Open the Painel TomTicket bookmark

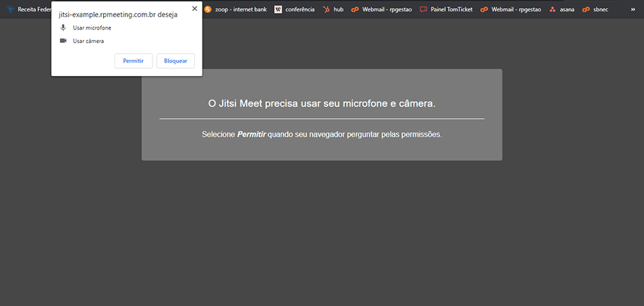446,9
